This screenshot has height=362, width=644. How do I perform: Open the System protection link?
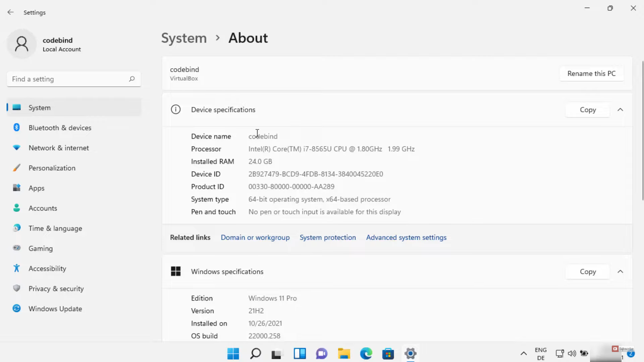click(x=327, y=237)
